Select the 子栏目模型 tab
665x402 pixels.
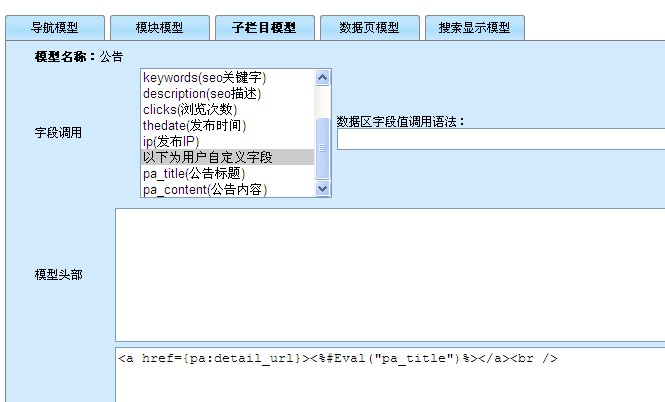264,28
